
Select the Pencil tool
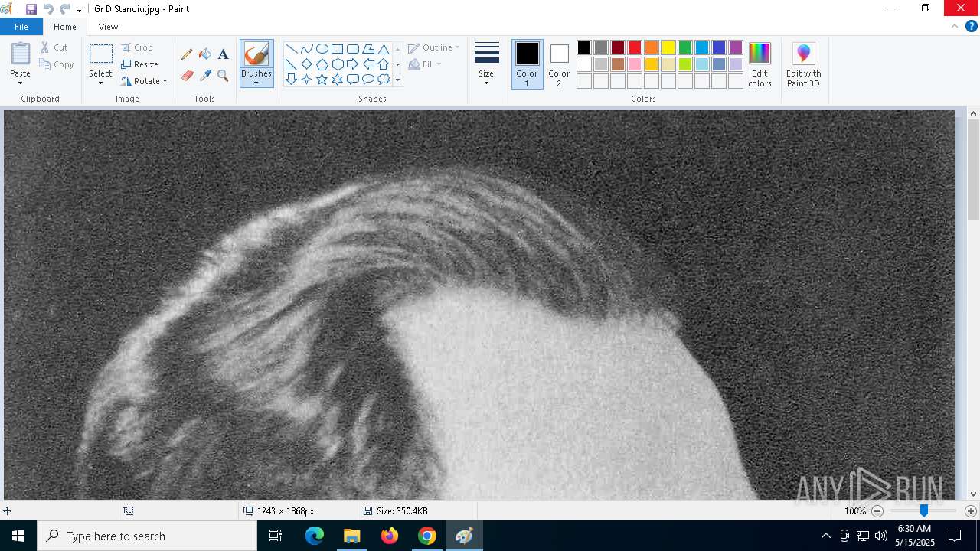pyautogui.click(x=187, y=54)
